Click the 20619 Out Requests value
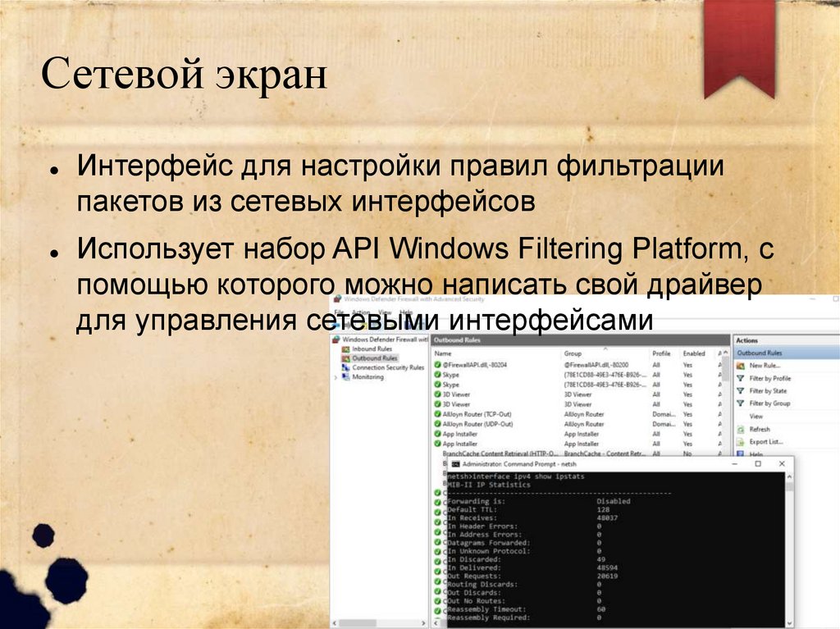Image resolution: width=840 pixels, height=629 pixels. coord(607,576)
